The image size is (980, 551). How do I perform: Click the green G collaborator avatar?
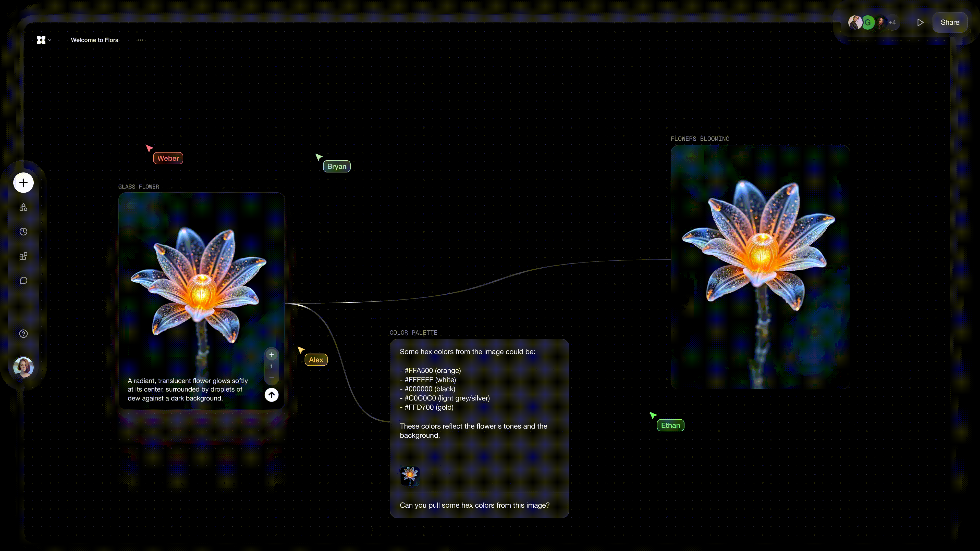coord(868,22)
